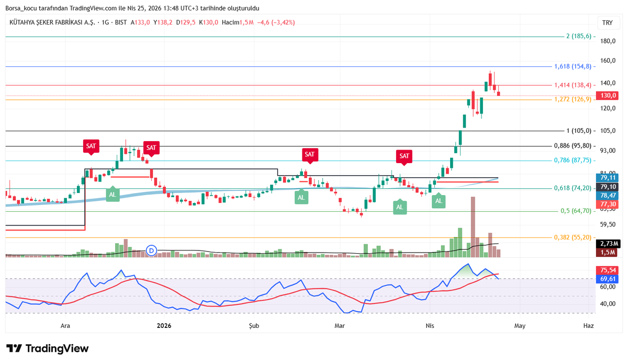Click the 79,11 price tag on the axis
This screenshot has width=628, height=364.
click(x=608, y=177)
